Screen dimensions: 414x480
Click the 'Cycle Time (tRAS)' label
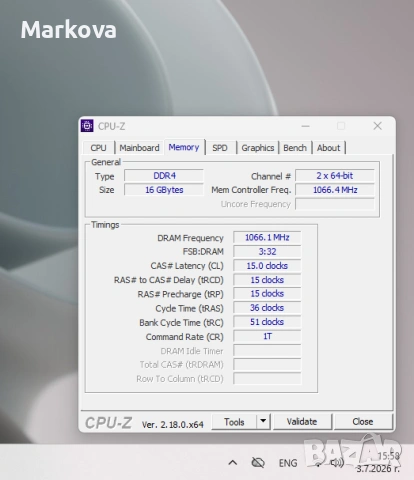[189, 309]
